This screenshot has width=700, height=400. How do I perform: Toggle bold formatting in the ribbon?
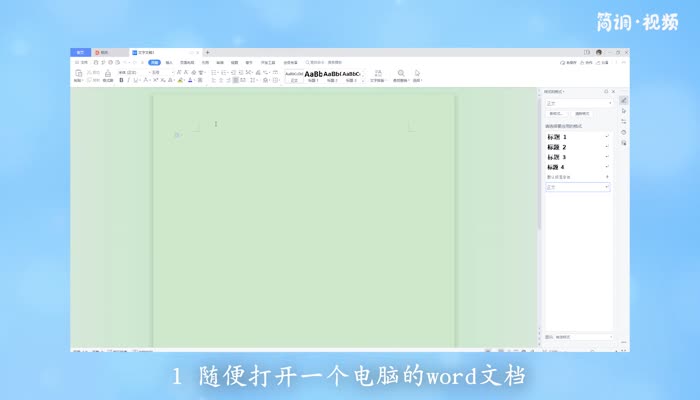click(121, 80)
